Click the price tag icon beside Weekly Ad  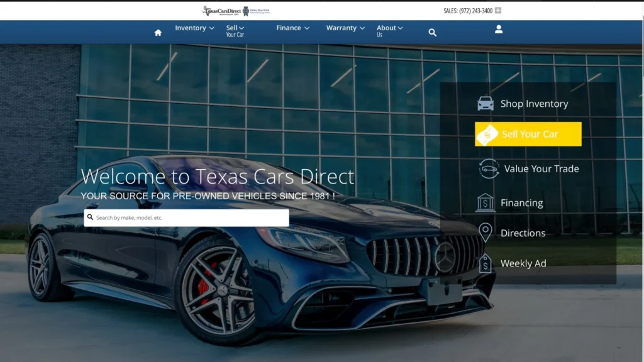pyautogui.click(x=485, y=263)
